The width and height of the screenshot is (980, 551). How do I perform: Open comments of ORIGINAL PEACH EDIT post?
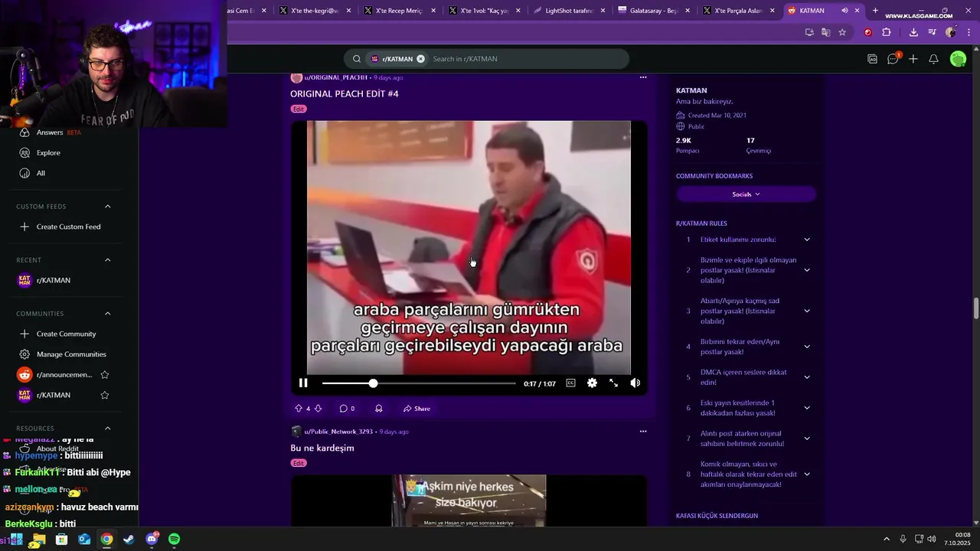tap(347, 409)
